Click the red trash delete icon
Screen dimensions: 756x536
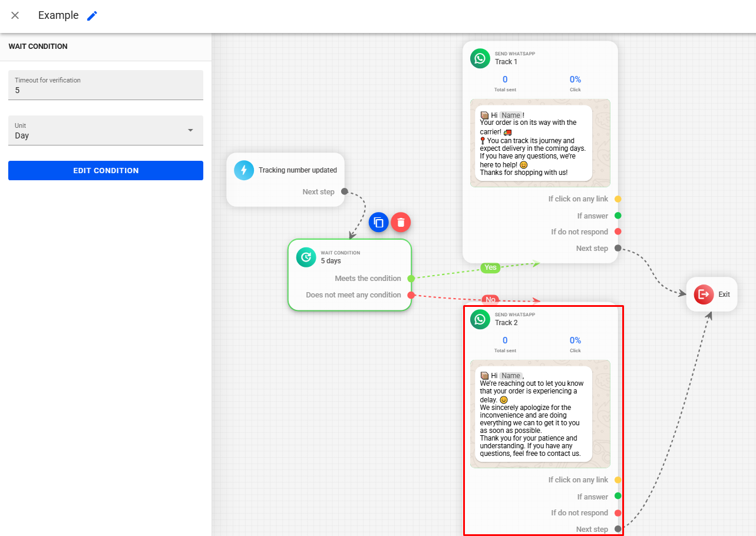pos(401,222)
